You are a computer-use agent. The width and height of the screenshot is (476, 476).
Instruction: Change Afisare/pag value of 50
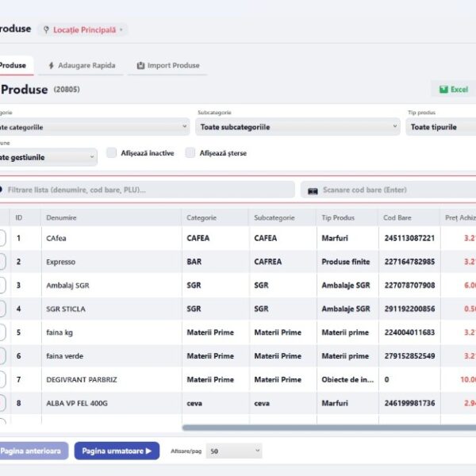(234, 451)
